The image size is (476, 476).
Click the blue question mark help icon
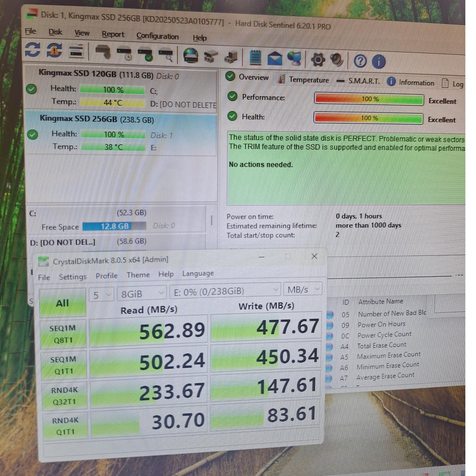(x=360, y=61)
